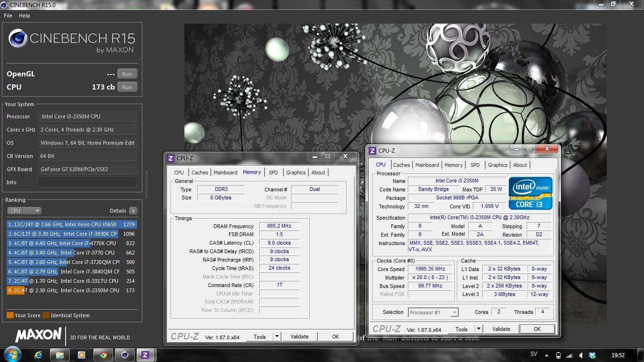Open SPD tab in Memory CPU-Z window
Viewport: 644px width, 362px height.
point(273,173)
